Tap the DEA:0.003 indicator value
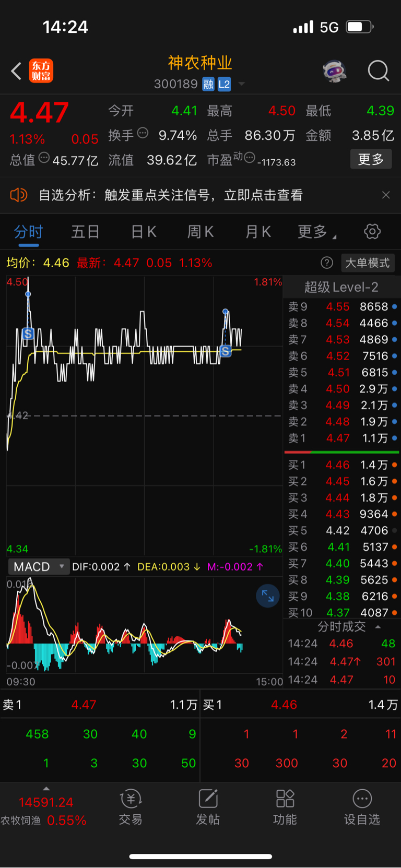Screen dimensions: 401x868 coord(169,567)
